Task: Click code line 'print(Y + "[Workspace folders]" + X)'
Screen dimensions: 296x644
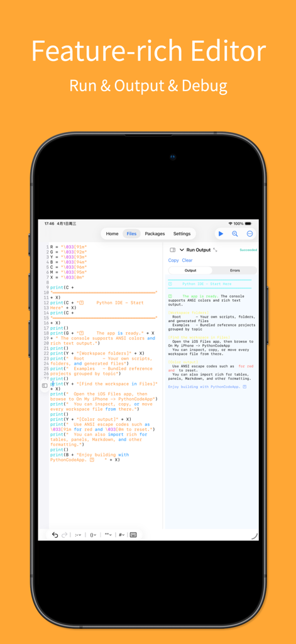Action: pyautogui.click(x=97, y=353)
